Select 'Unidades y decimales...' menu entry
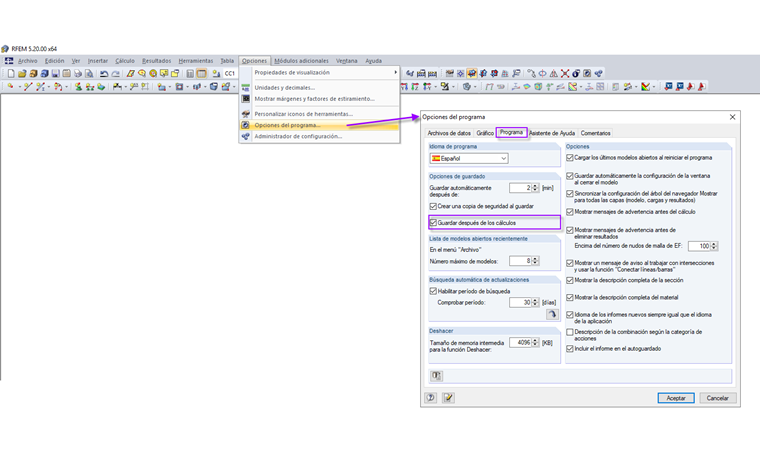The width and height of the screenshot is (760, 464). (x=285, y=88)
